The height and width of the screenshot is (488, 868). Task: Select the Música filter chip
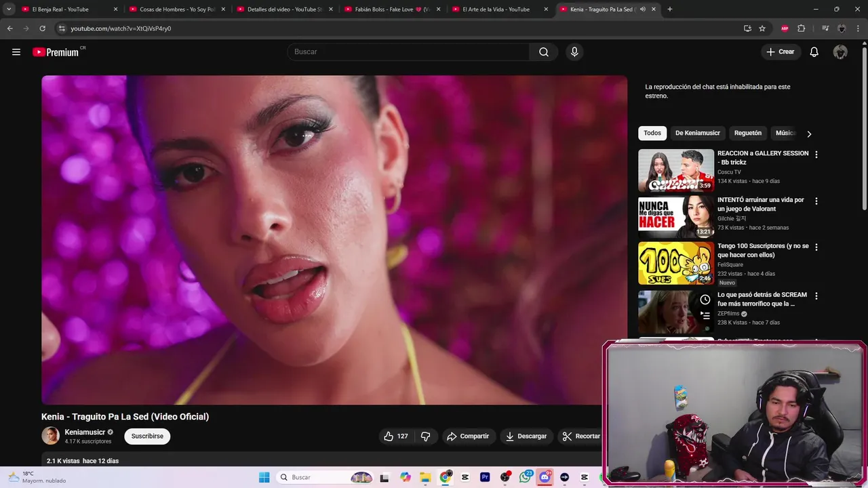785,134
